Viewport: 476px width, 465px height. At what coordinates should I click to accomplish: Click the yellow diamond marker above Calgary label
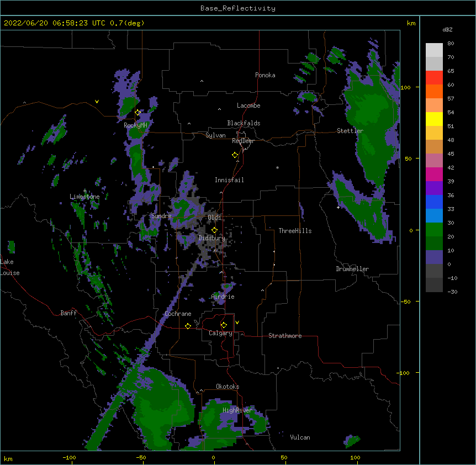(x=224, y=325)
